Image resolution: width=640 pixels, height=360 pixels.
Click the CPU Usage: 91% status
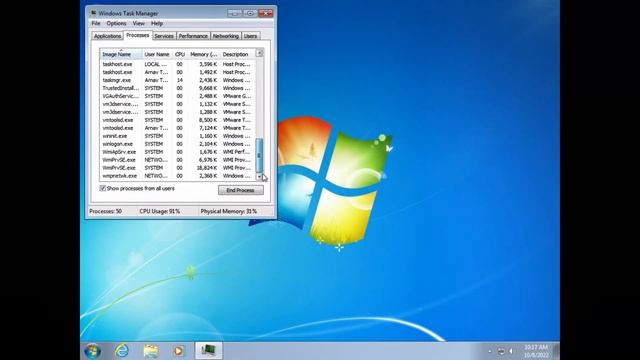[x=160, y=211]
